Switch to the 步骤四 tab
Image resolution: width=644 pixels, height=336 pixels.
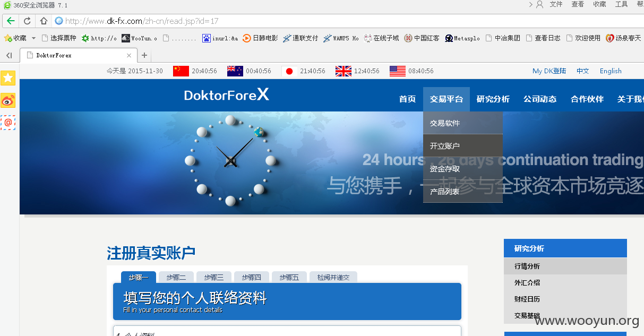click(x=252, y=277)
